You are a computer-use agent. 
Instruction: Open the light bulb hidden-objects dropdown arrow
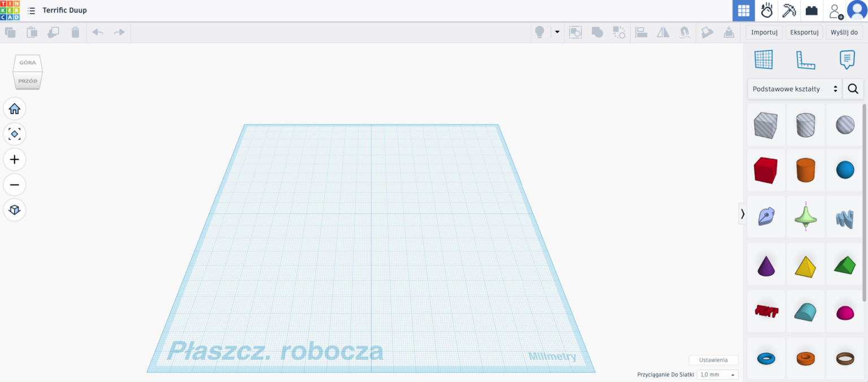557,32
